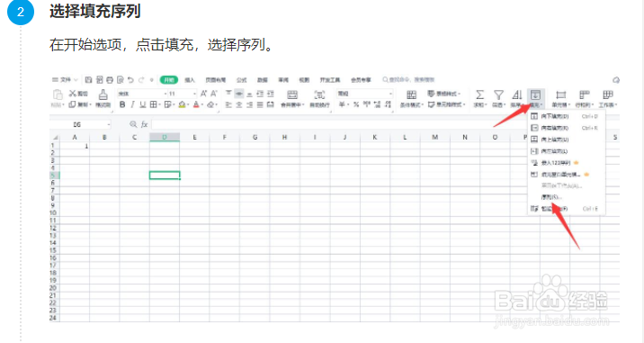Choose the Series 序列(S) menu item
644x343 pixels.
pyautogui.click(x=566, y=197)
